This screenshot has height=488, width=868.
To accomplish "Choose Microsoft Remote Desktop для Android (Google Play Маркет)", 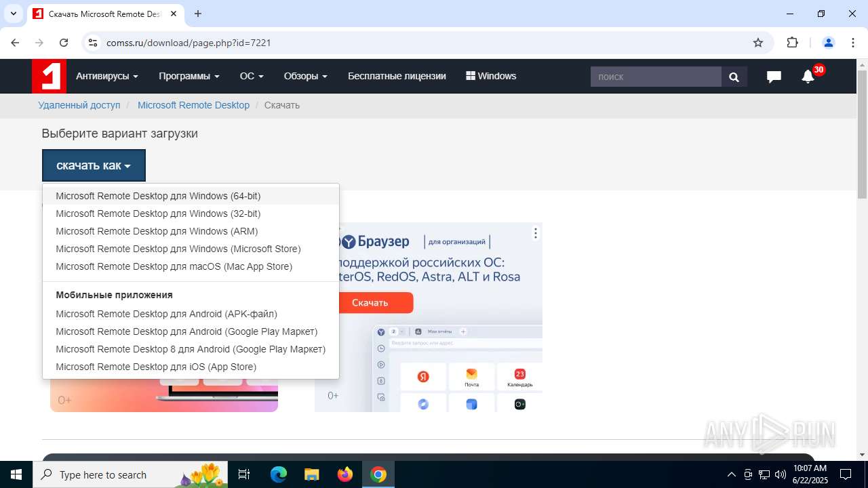I will pos(191,331).
